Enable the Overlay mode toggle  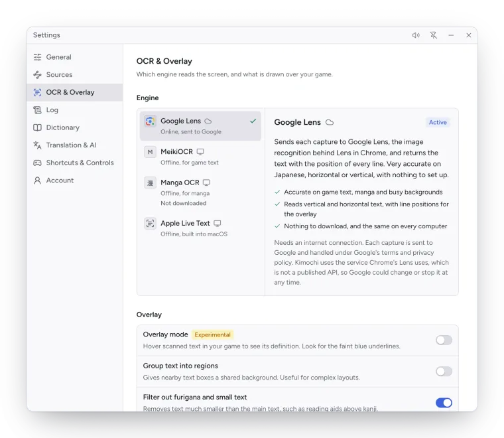444,340
